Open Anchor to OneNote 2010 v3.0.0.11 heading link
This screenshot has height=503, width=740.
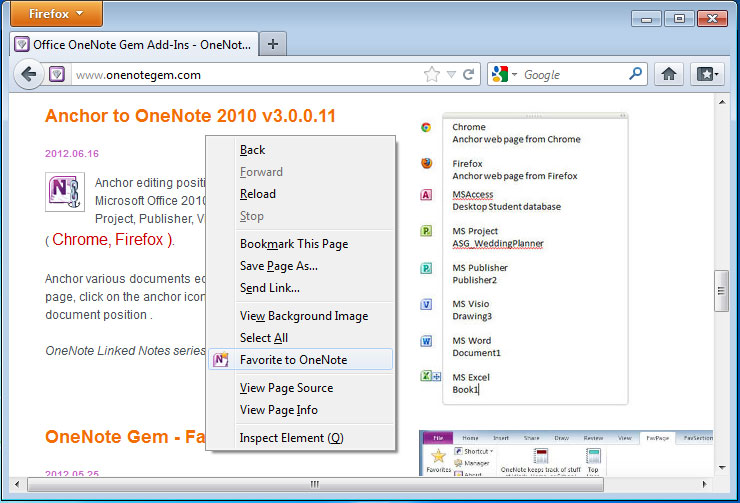coord(190,116)
